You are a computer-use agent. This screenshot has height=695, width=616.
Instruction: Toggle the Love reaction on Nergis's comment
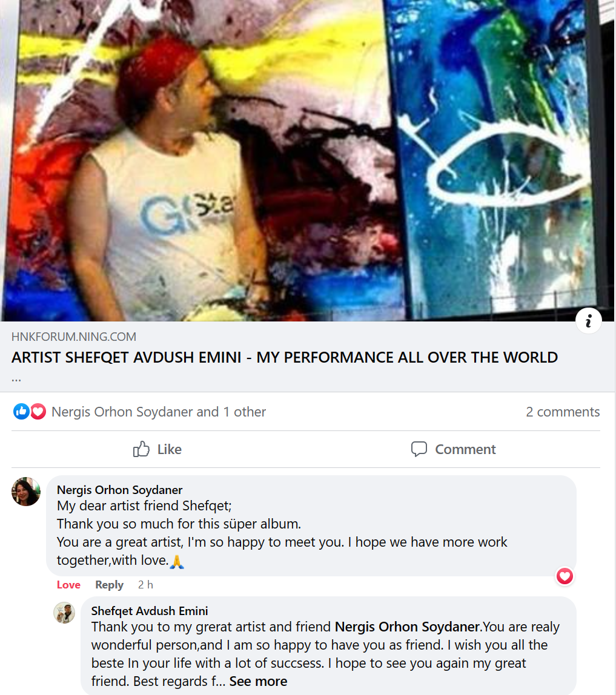(68, 585)
